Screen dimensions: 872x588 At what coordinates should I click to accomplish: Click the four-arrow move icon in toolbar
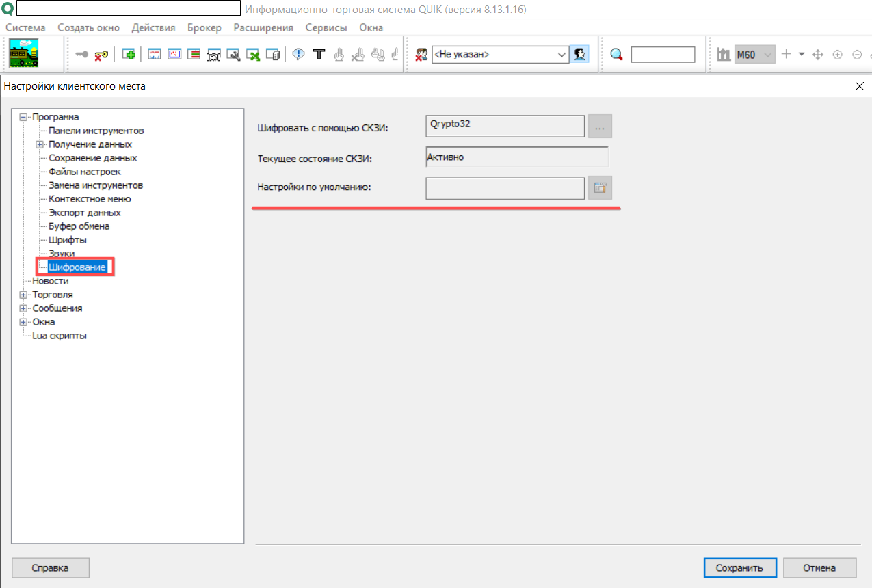pos(817,55)
